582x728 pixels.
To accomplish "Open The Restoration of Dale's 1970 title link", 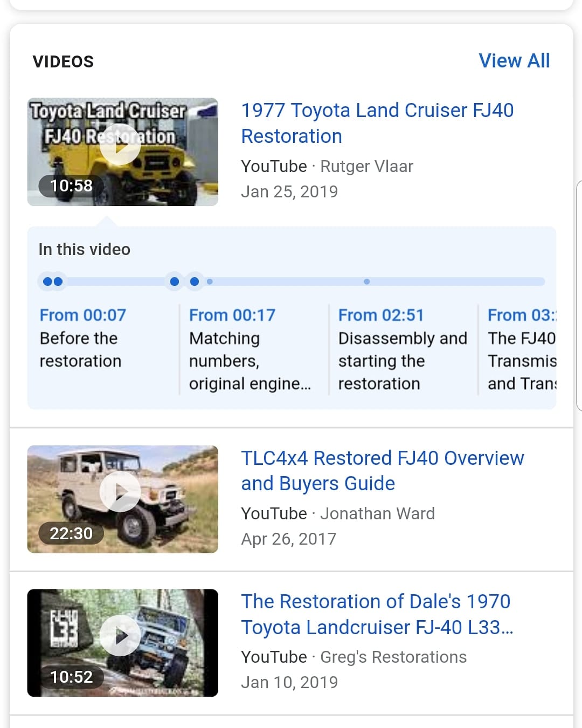I will 376,614.
